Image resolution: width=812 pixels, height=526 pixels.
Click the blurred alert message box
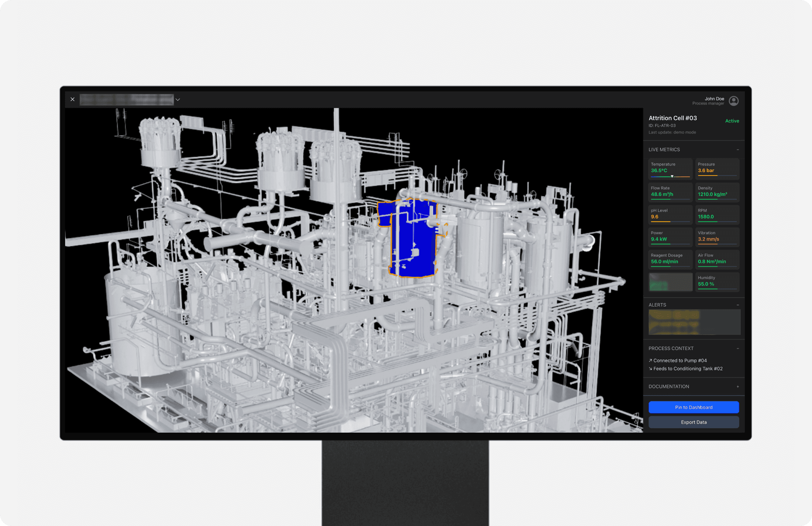[694, 322]
